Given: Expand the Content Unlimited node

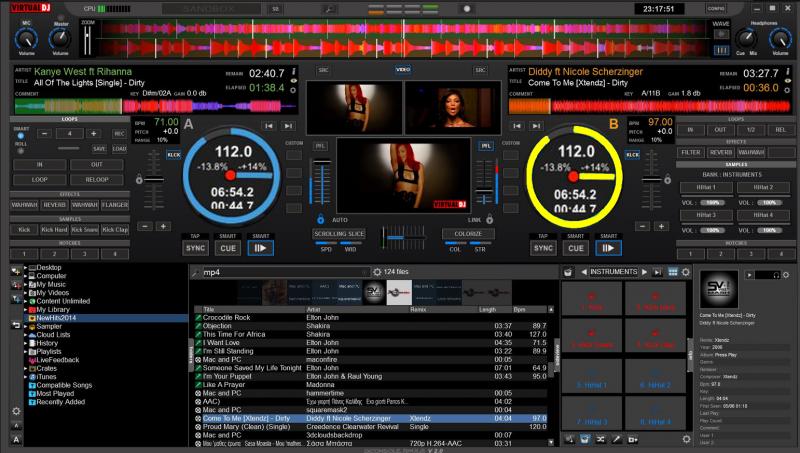Looking at the screenshot, I should pos(26,301).
